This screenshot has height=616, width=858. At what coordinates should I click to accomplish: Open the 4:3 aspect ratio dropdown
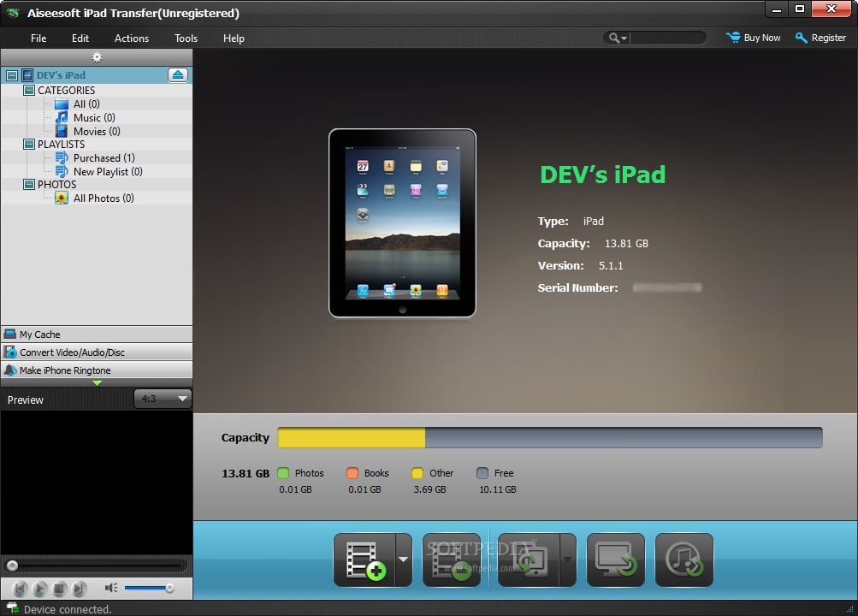pyautogui.click(x=163, y=399)
